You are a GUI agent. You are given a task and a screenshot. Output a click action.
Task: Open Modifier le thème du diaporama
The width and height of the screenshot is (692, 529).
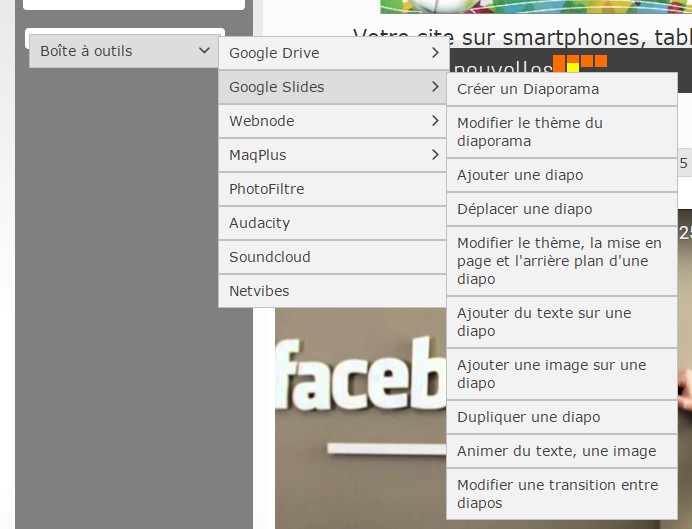pyautogui.click(x=562, y=132)
